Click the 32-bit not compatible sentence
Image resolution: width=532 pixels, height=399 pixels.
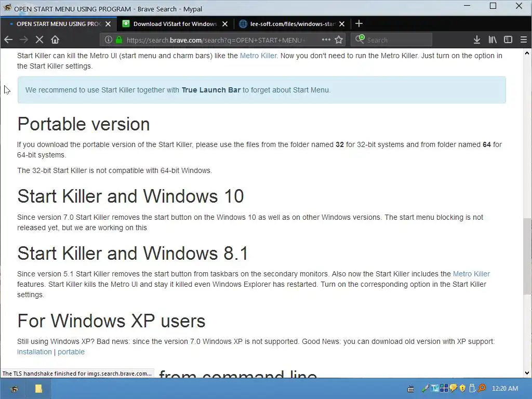click(115, 170)
